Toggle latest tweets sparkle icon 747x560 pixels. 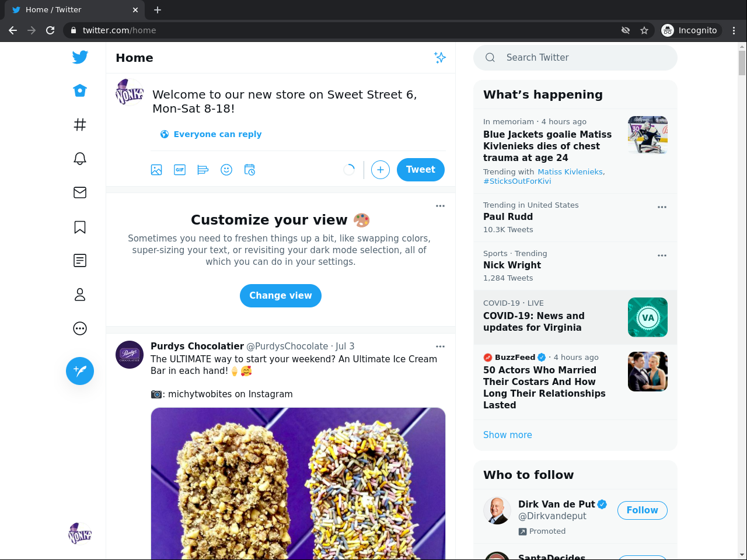point(440,57)
